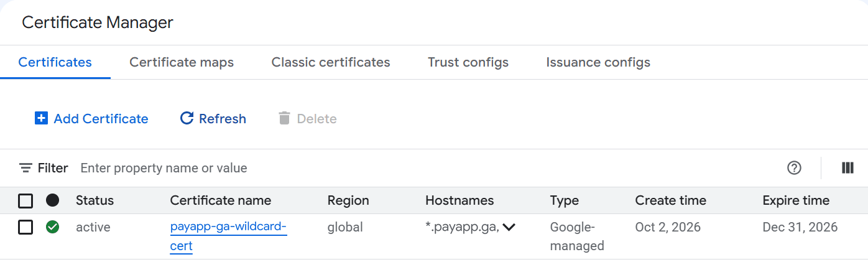Click the '*.payapp.ga,' hostname text

(x=462, y=227)
